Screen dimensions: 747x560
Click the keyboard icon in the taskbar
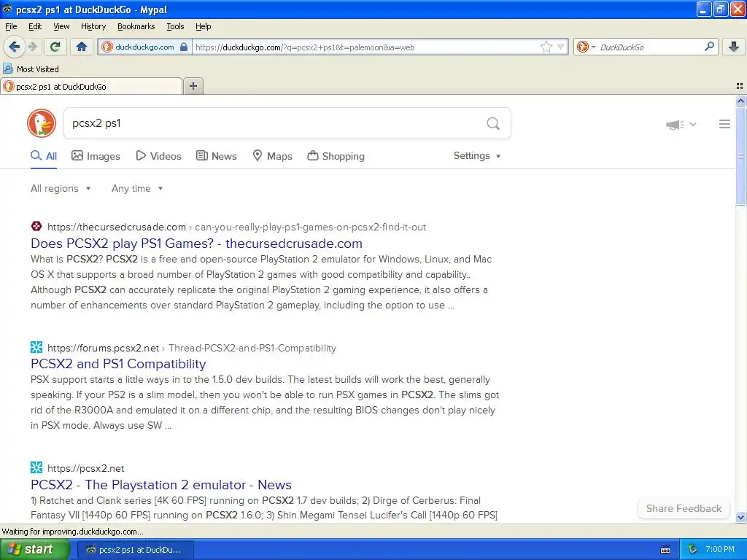tap(665, 550)
